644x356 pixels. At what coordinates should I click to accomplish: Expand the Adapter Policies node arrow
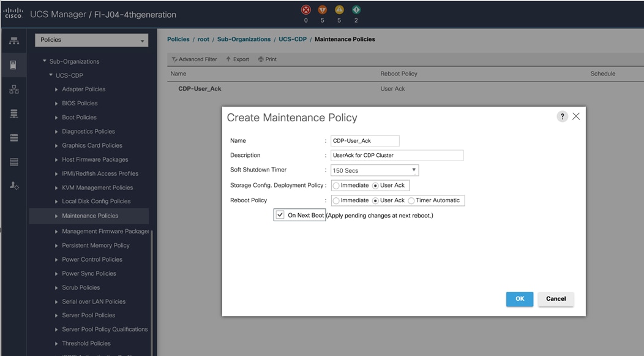point(56,89)
